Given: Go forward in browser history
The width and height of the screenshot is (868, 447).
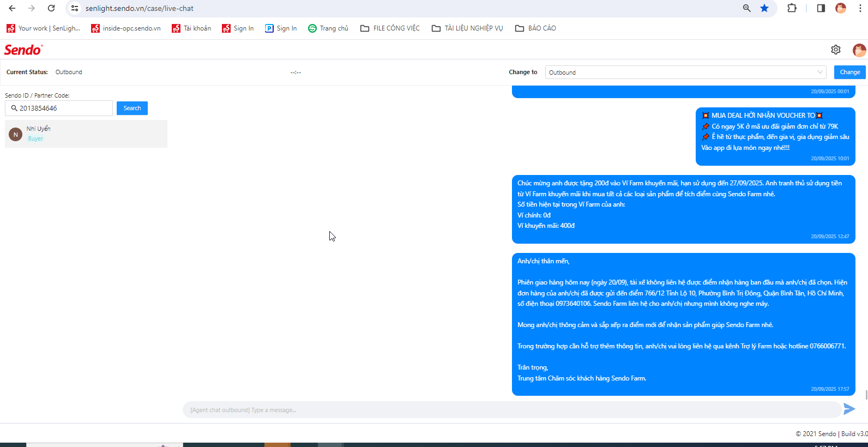Looking at the screenshot, I should (x=32, y=8).
